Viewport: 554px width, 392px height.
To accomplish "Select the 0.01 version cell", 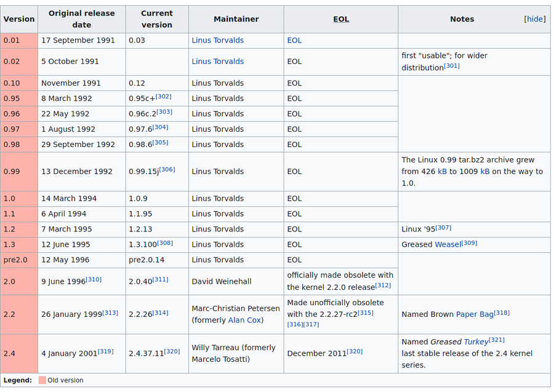I will [x=19, y=41].
